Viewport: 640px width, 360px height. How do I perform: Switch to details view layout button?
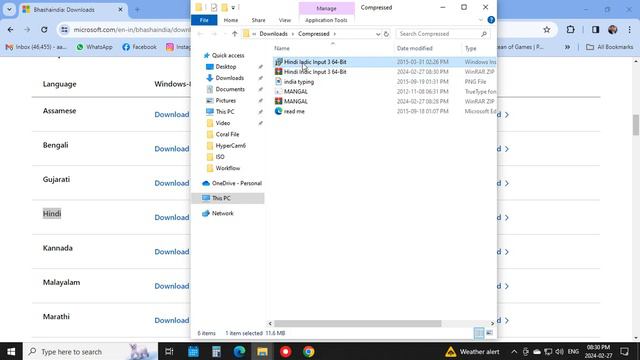point(479,333)
